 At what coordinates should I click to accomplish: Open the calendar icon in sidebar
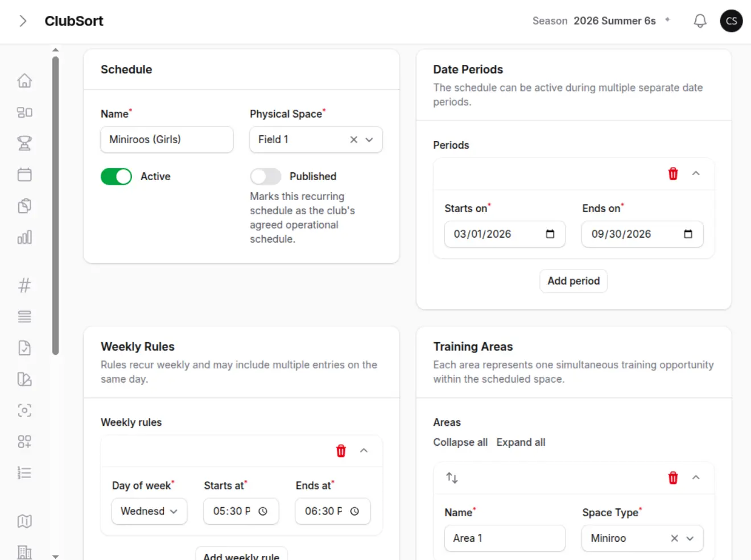coord(24,175)
